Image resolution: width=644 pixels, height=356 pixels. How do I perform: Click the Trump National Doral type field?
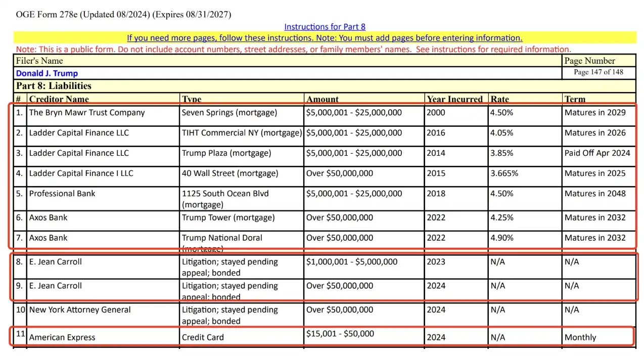222,238
